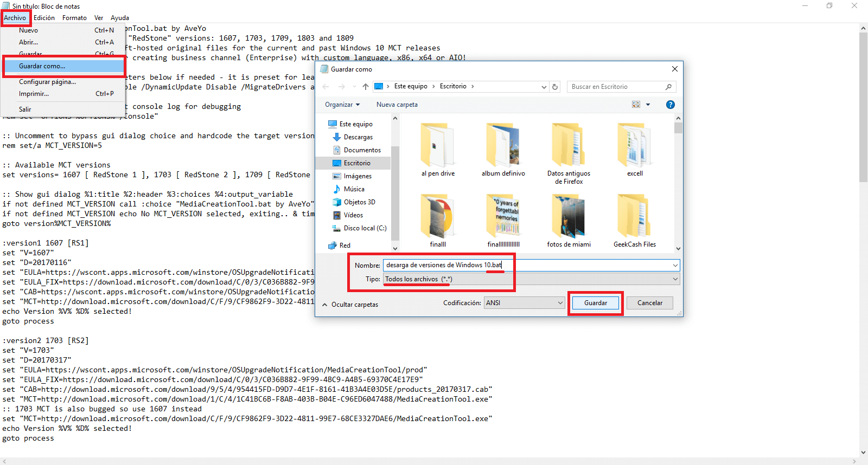868x465 pixels.
Task: Click Notepad vertical scrollbar down arrow
Action: (x=863, y=453)
